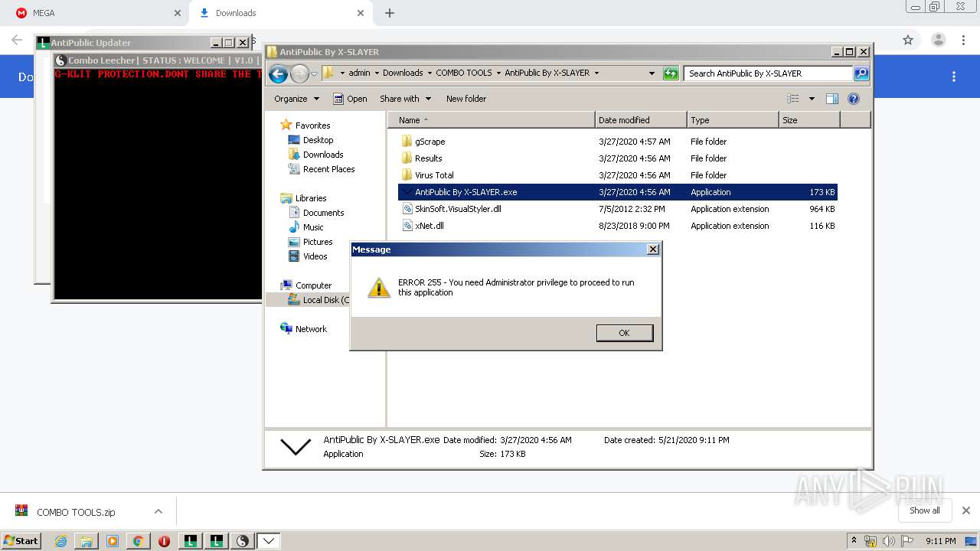The width and height of the screenshot is (980, 551).
Task: Click the COMBO TOOLS.zip download item
Action: pos(75,512)
